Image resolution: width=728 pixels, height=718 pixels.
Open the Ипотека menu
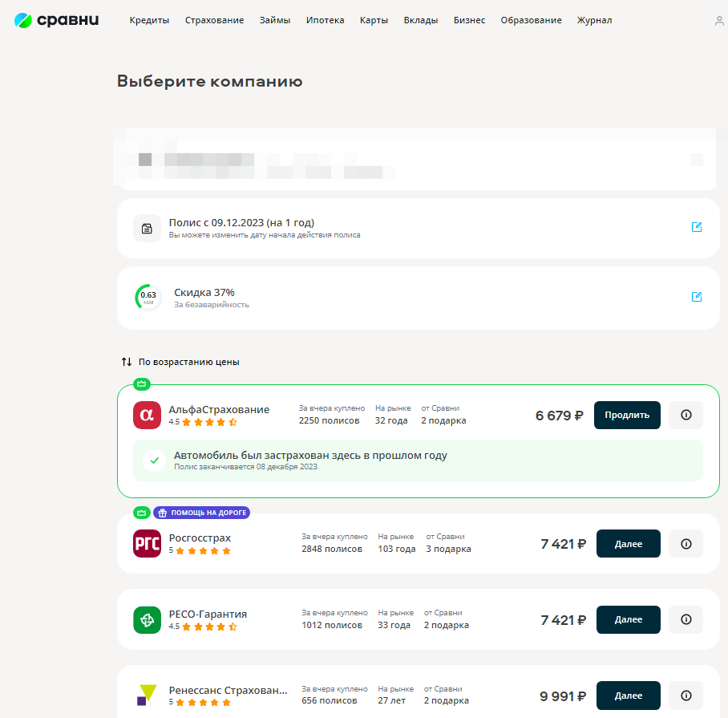325,20
